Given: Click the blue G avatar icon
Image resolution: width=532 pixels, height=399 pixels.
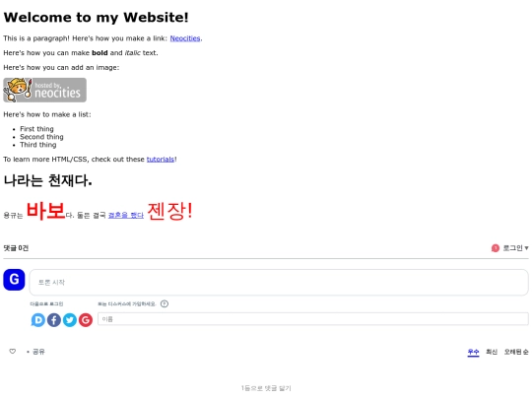Looking at the screenshot, I should [x=14, y=280].
